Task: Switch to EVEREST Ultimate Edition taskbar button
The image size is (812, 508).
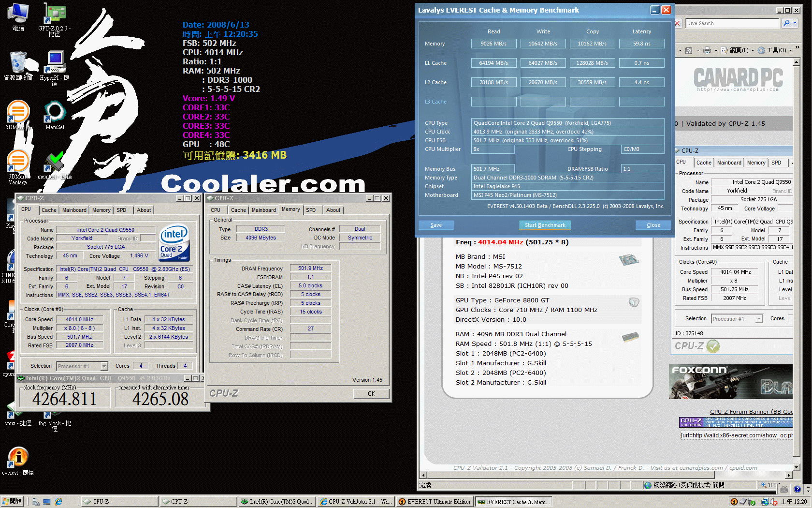Action: point(435,502)
